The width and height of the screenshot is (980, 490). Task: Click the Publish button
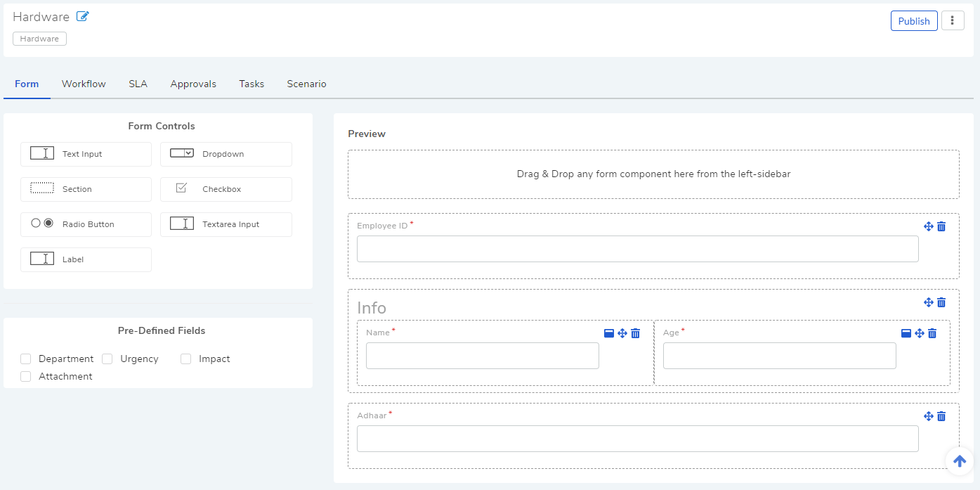click(x=914, y=21)
